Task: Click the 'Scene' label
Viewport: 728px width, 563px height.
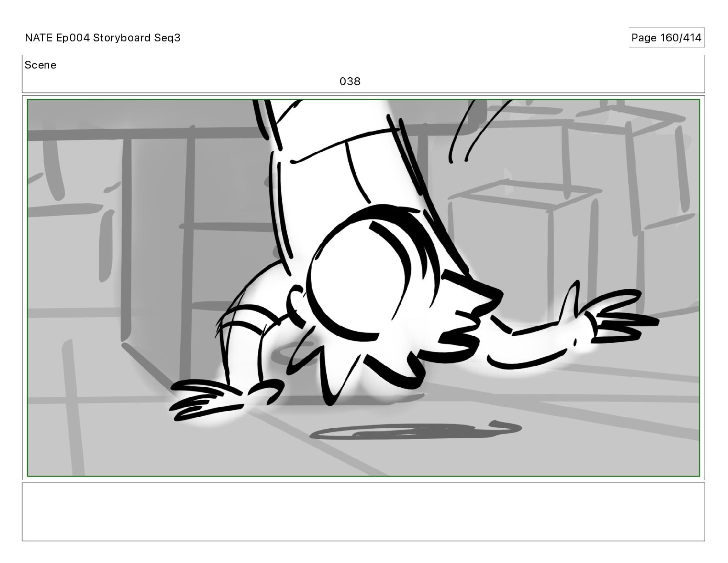Action: pyautogui.click(x=40, y=65)
